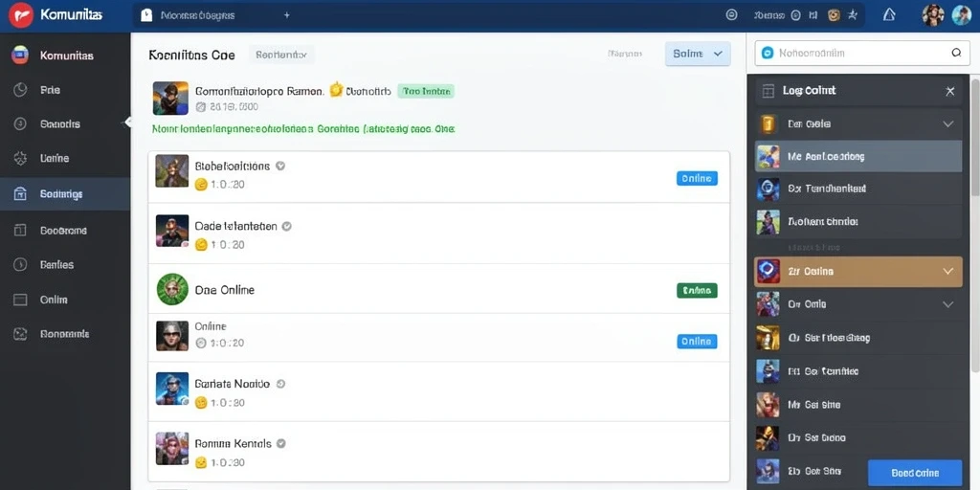Click the icon beside Sooeroms sidebar item
The image size is (980, 490).
20,231
